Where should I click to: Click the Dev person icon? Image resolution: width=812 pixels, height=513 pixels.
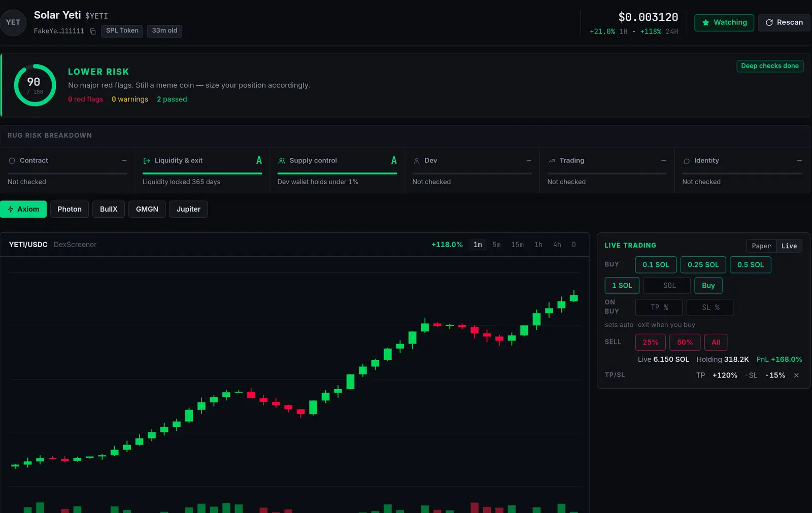(x=417, y=161)
